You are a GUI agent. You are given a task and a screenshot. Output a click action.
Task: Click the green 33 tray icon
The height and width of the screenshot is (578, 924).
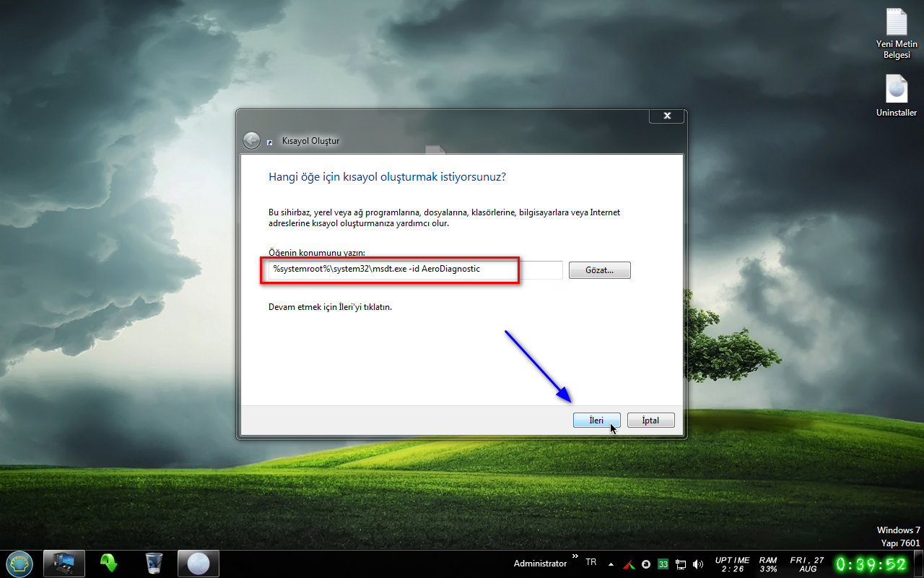(x=663, y=564)
